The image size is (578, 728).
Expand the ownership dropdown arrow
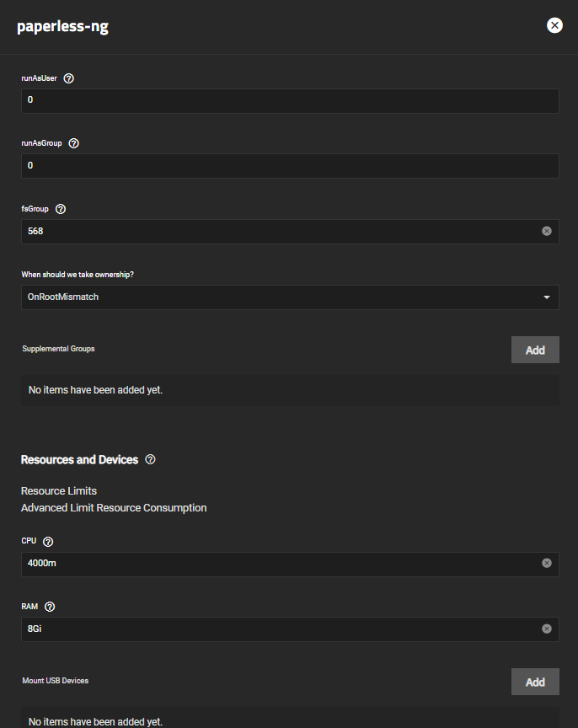pyautogui.click(x=547, y=297)
